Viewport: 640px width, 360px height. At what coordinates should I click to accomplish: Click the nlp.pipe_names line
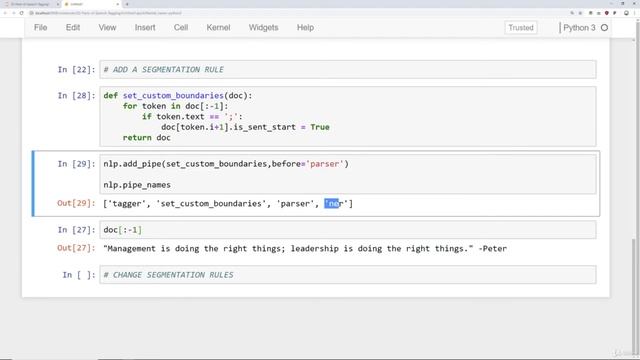point(137,185)
